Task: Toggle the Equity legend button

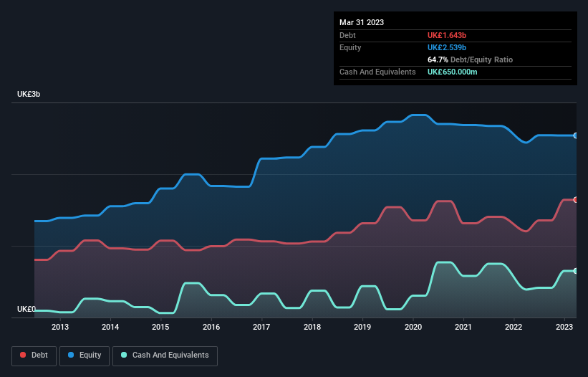Action: pos(85,355)
